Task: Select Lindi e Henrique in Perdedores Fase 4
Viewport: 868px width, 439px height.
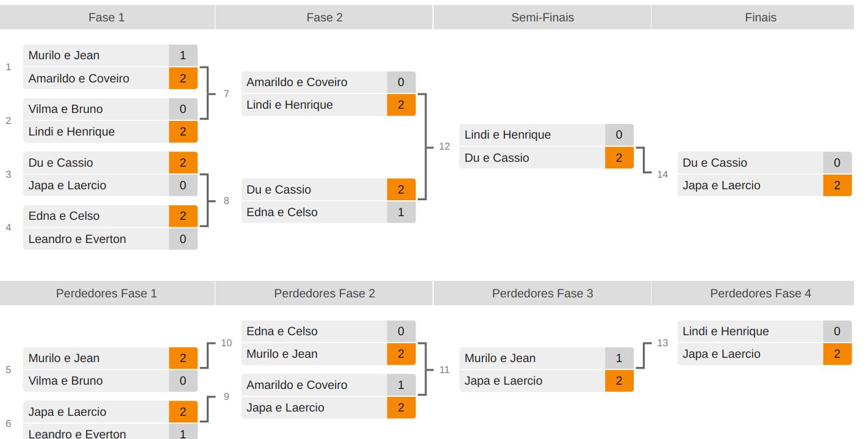Action: click(725, 331)
